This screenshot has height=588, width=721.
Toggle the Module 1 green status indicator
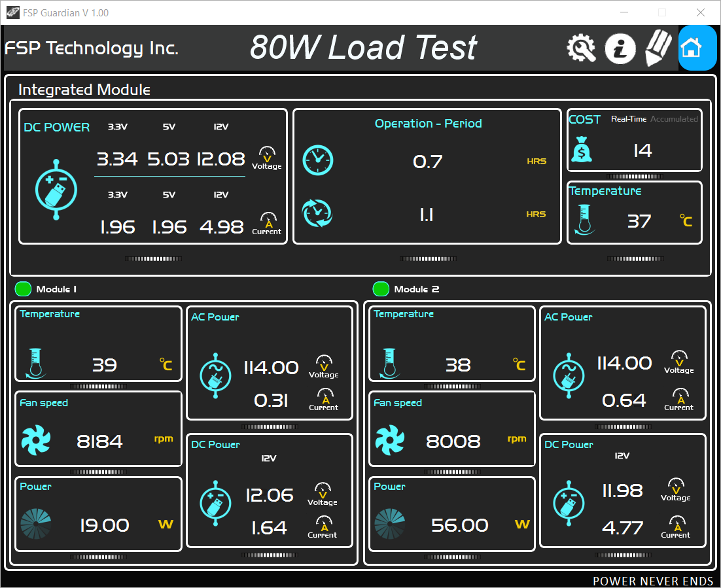[23, 288]
